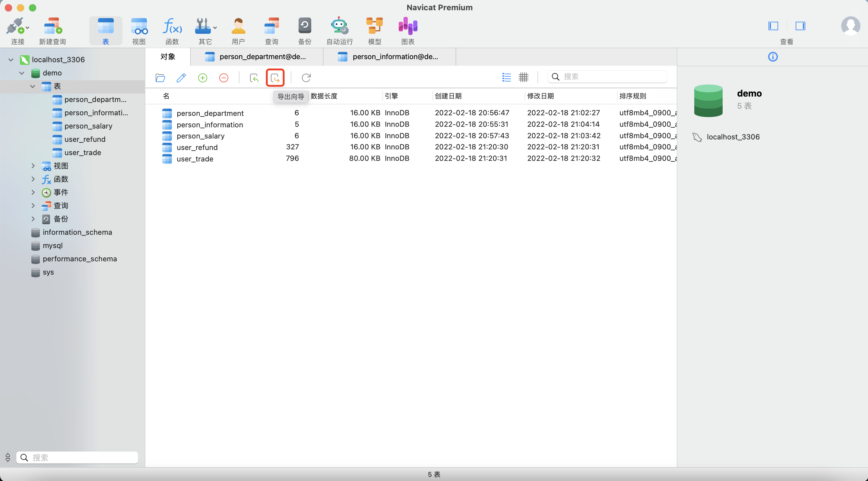Switch to the 对象 objects tab
Viewport: 868px width, 481px height.
(x=167, y=57)
